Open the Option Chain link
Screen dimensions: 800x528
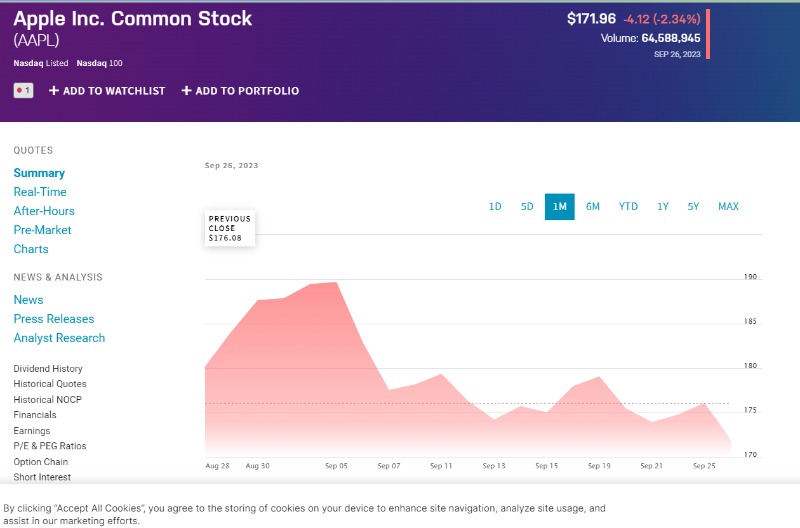41,462
